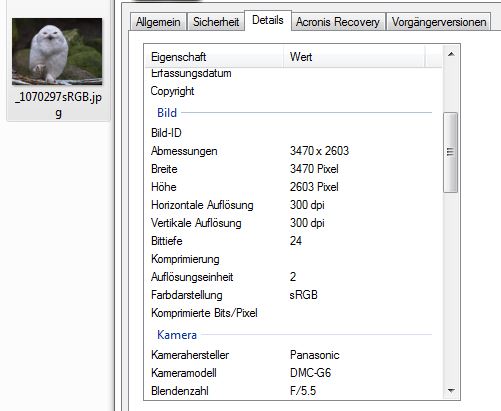The image size is (501, 411).
Task: Select the Details tab
Action: (268, 20)
